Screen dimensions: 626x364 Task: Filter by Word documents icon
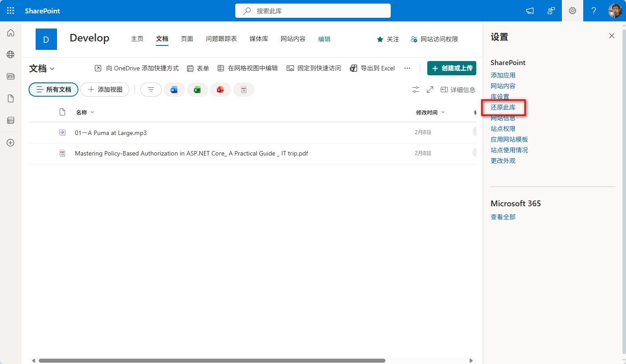point(174,90)
